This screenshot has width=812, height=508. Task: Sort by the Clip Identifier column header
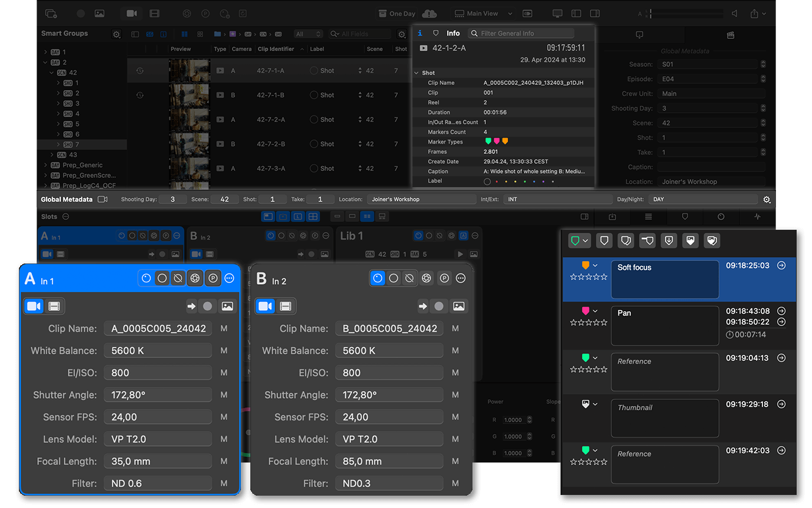(275, 49)
